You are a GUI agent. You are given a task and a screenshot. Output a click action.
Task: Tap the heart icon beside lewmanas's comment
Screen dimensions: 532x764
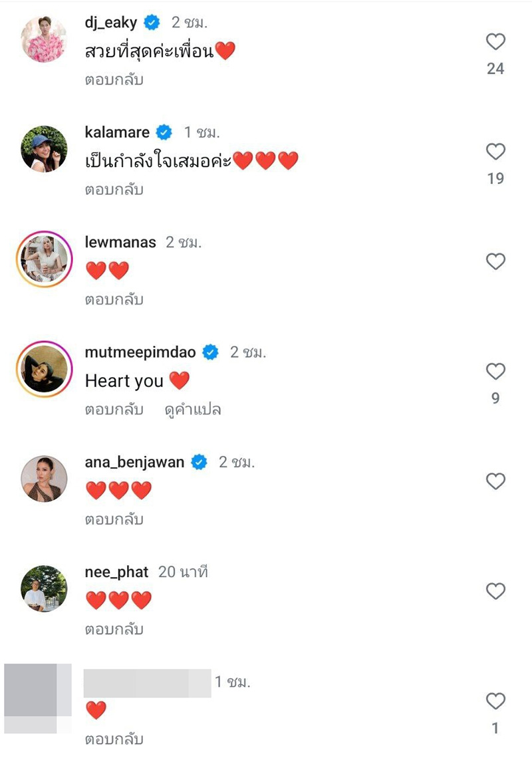pos(495,261)
